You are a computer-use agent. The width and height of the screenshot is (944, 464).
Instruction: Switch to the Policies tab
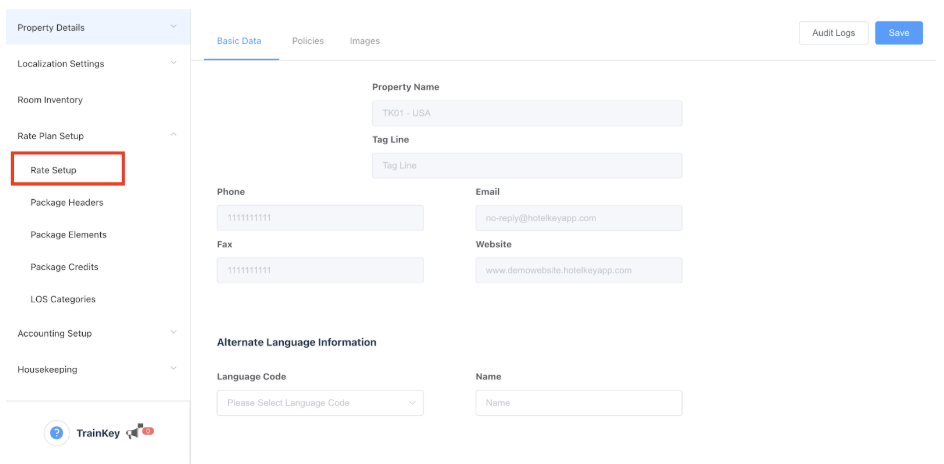click(x=307, y=41)
